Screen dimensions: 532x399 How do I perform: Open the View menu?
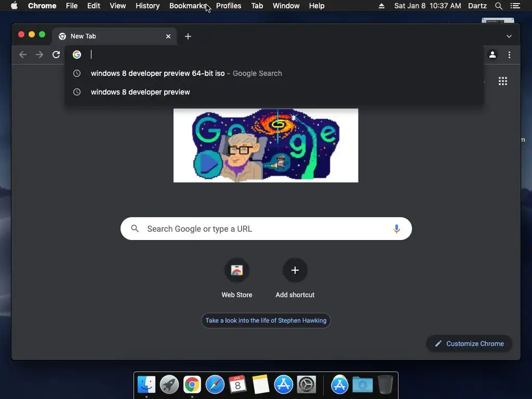118,6
